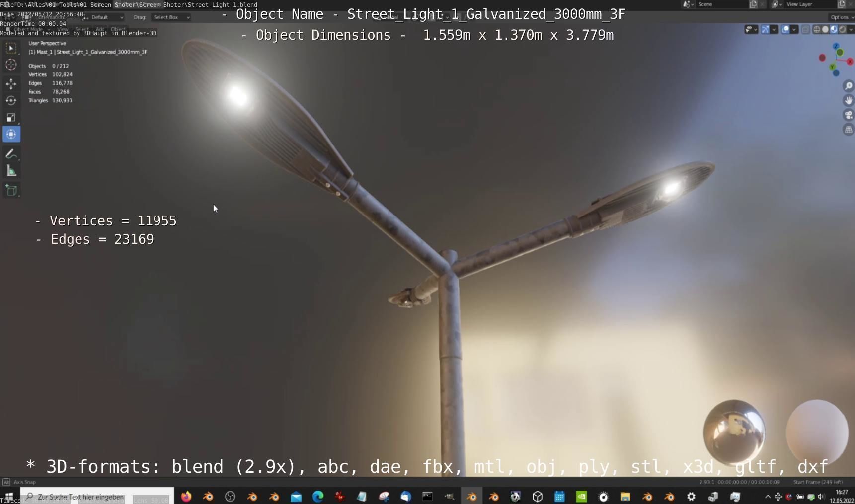Click the Windows search box
The image size is (855, 504).
tap(97, 497)
